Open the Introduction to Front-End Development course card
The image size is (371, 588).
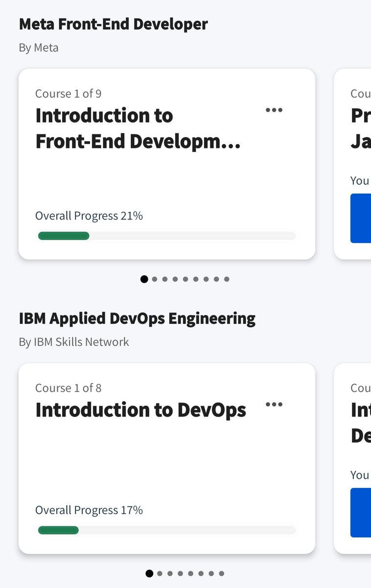tap(167, 164)
